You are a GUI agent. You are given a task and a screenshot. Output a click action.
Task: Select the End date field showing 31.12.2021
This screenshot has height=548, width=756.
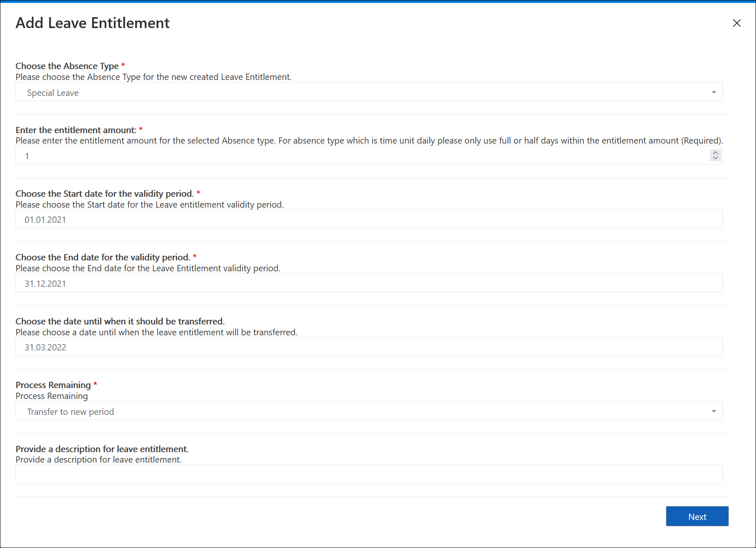[368, 283]
